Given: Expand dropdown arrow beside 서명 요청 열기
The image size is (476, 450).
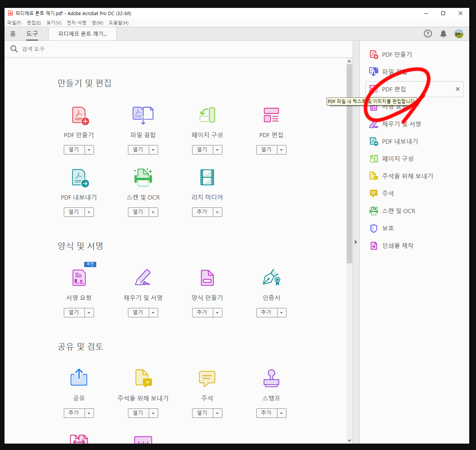Looking at the screenshot, I should coord(89,312).
